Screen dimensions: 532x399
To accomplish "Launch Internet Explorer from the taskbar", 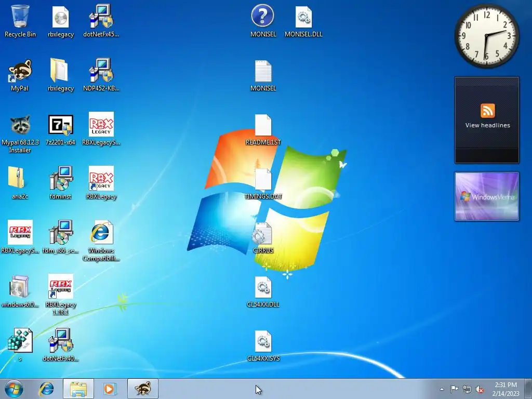I will [46, 389].
